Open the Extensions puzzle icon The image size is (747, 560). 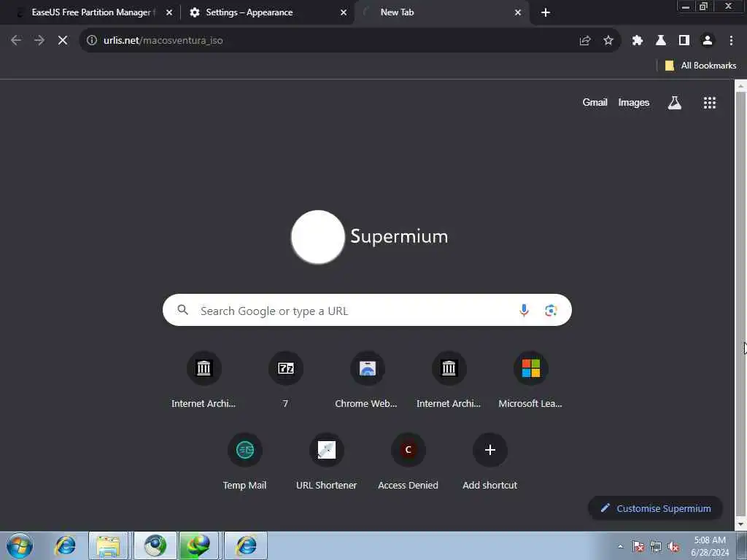[638, 41]
